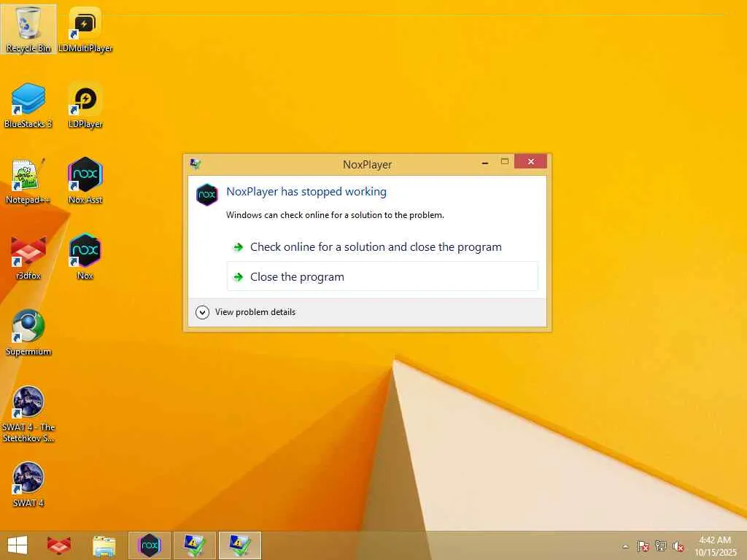Screen dimensions: 747x560
Task: Select the SWAT 4 desktop shortcut
Action: coord(28,484)
